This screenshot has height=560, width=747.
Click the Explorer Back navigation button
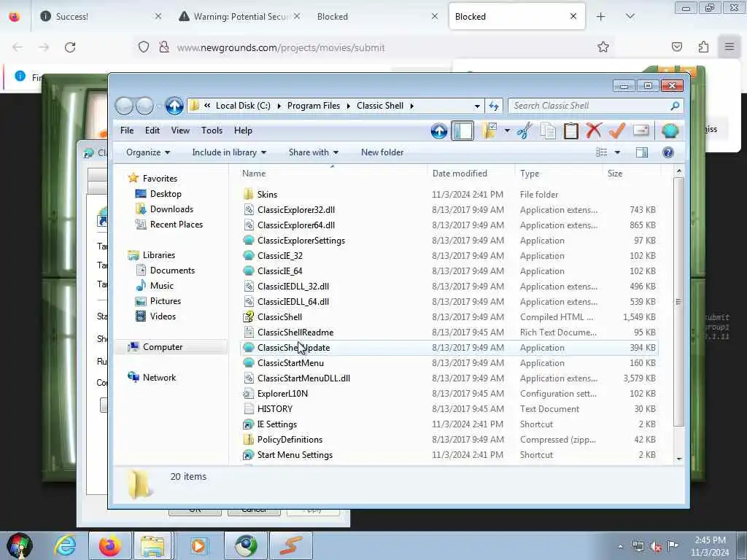[x=124, y=106]
